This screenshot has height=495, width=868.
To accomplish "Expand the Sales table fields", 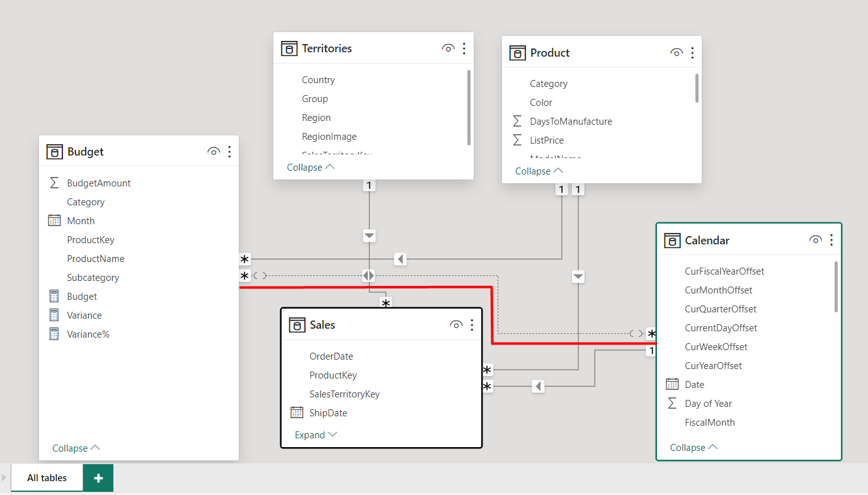I will click(x=315, y=435).
